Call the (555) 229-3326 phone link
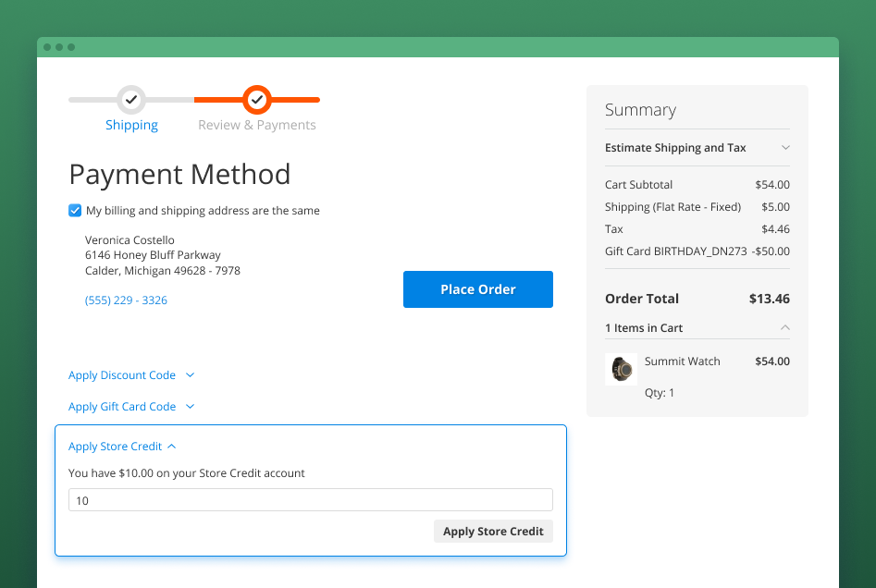 126,300
